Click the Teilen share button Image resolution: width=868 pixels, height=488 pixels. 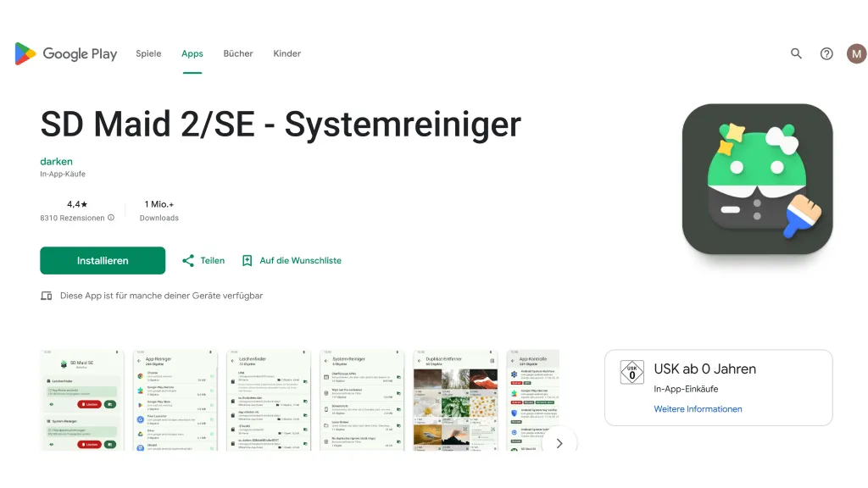tap(203, 261)
